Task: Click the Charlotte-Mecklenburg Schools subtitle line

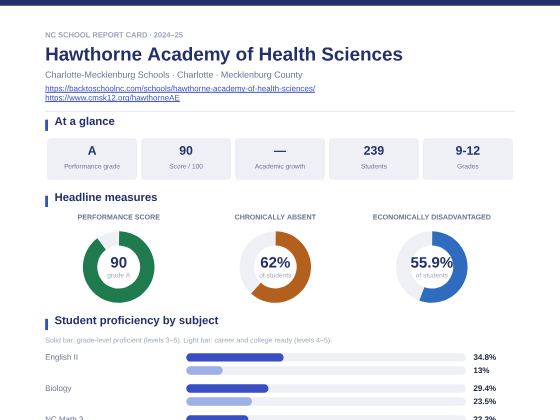Action: click(x=174, y=75)
